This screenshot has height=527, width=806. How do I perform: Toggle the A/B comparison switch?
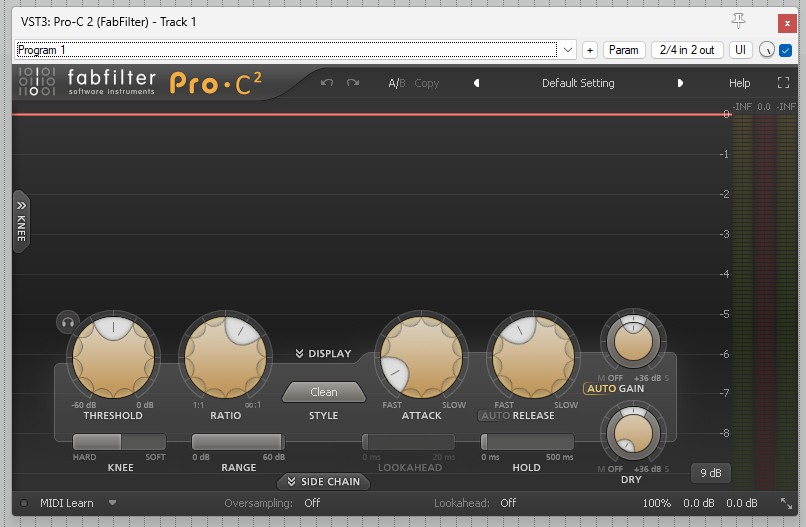point(397,83)
